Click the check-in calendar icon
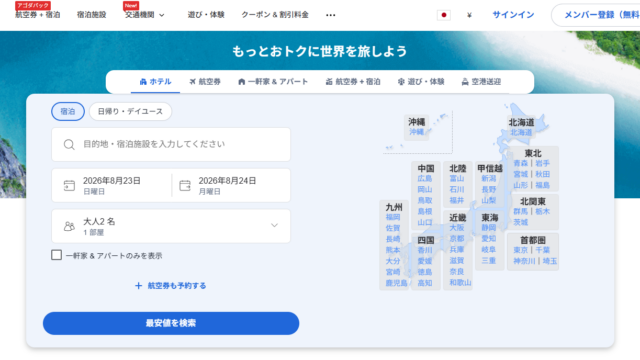The width and height of the screenshot is (640, 360). pyautogui.click(x=69, y=185)
